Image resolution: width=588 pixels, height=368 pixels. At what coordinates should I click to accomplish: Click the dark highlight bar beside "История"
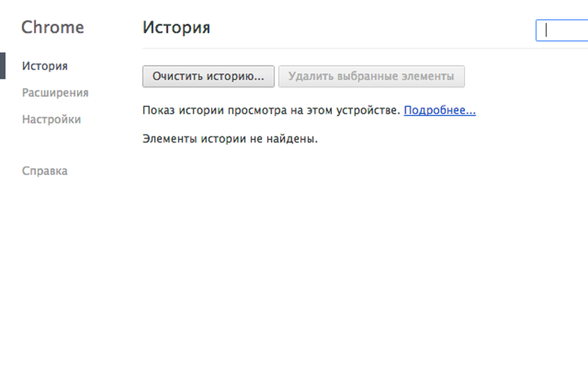(2, 66)
